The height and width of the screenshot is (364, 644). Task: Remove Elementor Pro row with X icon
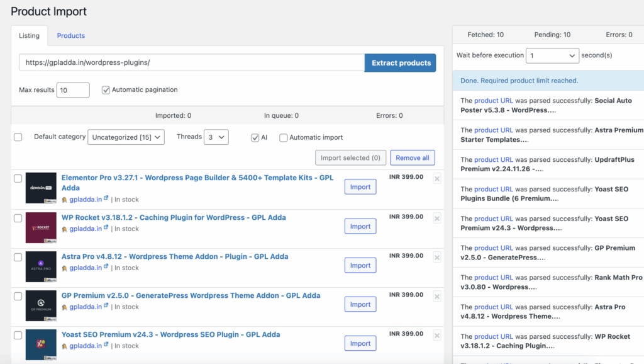437,179
